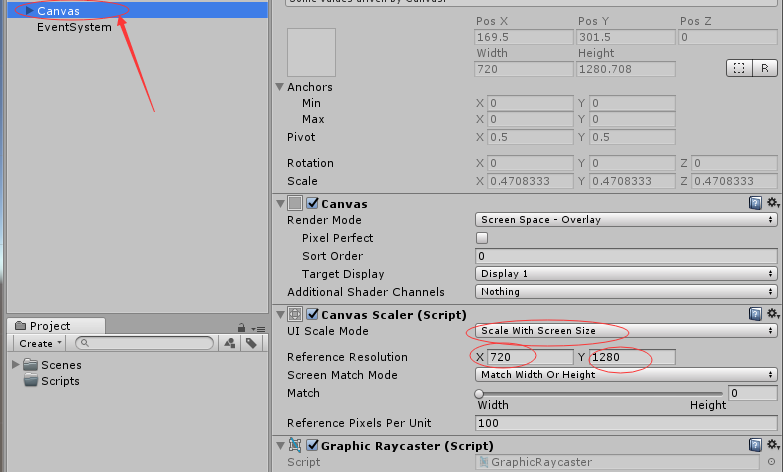Click the Canvas Scaler script icon

[295, 314]
